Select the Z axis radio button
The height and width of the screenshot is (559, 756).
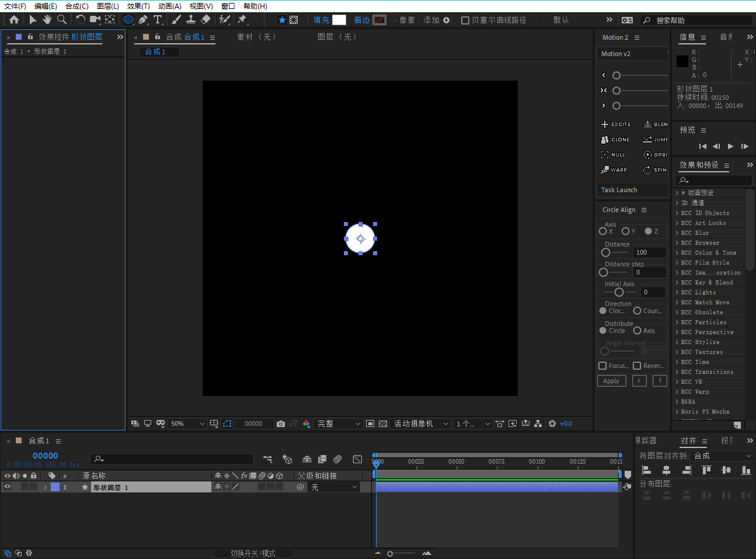(x=648, y=231)
